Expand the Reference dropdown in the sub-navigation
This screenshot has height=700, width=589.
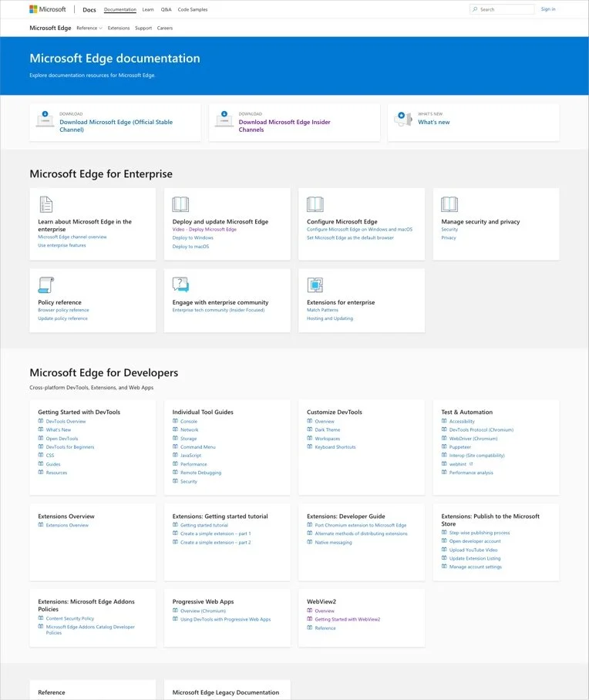(x=89, y=28)
